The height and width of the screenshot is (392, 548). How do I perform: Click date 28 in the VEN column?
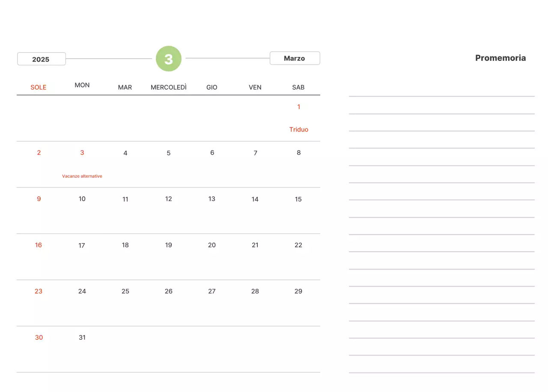click(255, 291)
